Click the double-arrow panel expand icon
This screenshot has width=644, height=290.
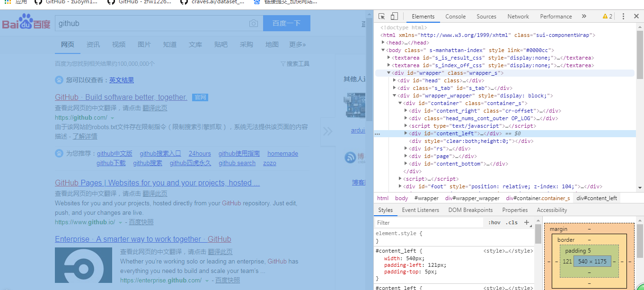pyautogui.click(x=327, y=131)
